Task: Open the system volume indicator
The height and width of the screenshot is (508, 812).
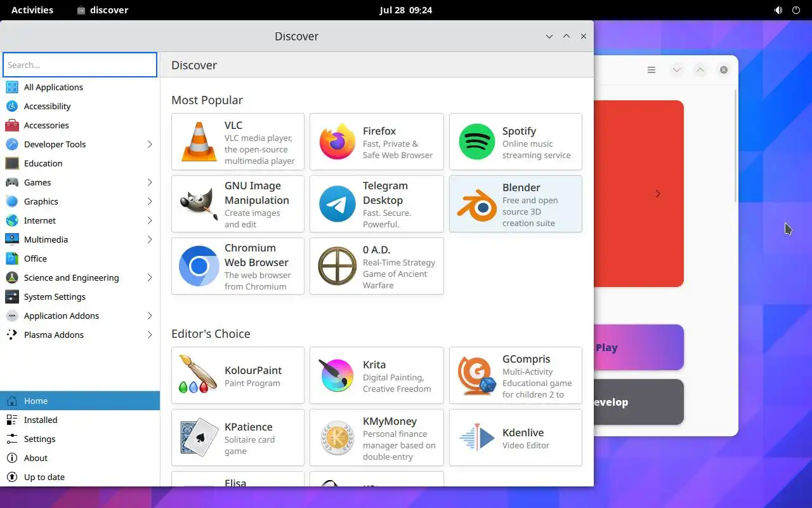Action: click(778, 10)
